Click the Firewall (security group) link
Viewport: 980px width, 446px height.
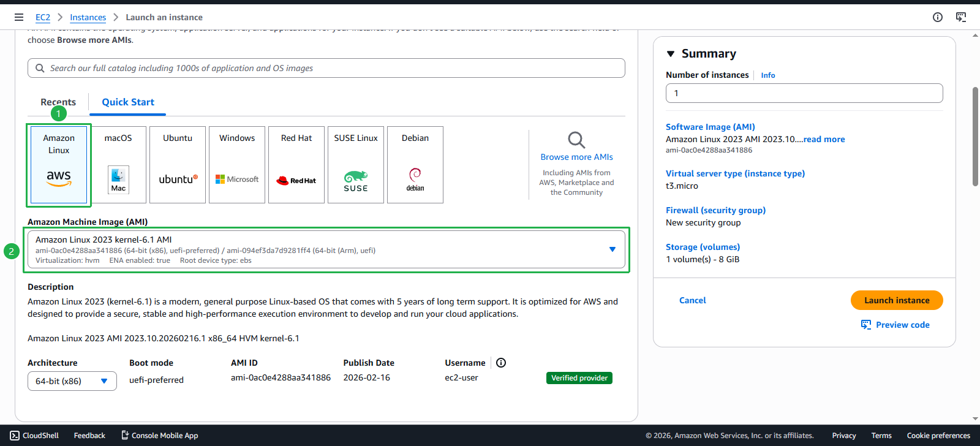tap(715, 210)
